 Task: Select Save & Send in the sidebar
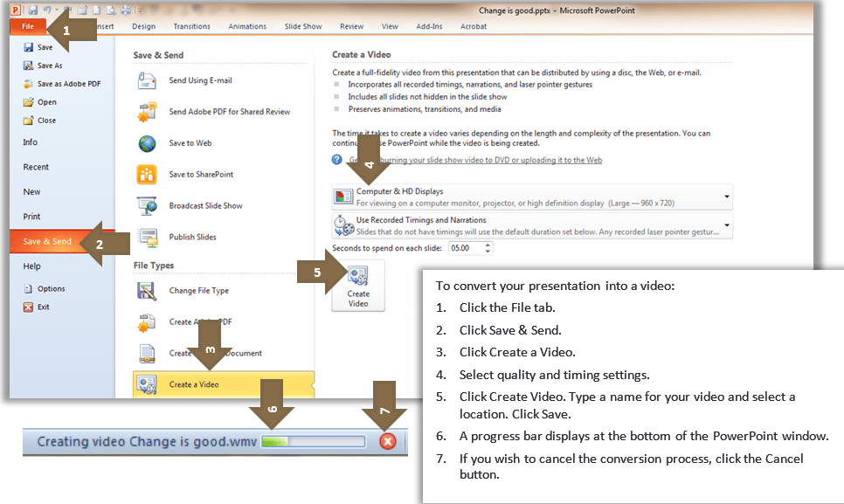pyautogui.click(x=47, y=241)
